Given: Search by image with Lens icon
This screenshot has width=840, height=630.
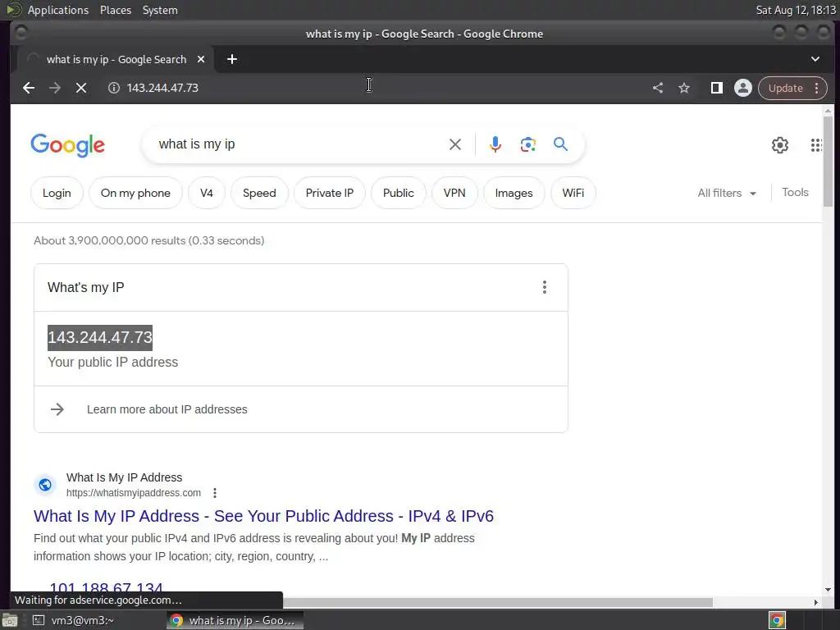Looking at the screenshot, I should pos(527,144).
